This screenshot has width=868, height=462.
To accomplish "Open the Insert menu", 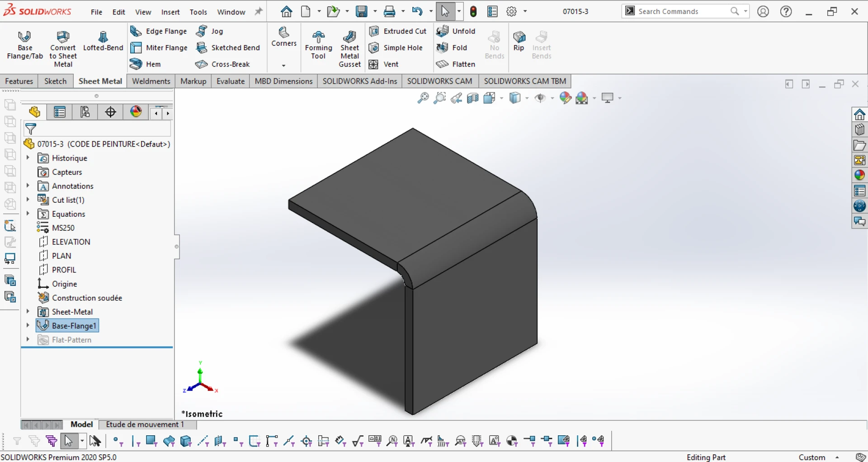I will click(x=170, y=12).
